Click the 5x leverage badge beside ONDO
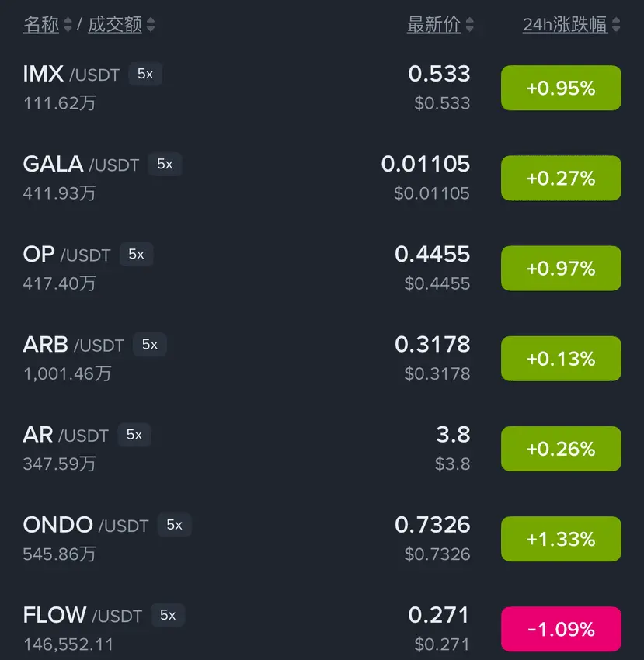 tap(174, 525)
